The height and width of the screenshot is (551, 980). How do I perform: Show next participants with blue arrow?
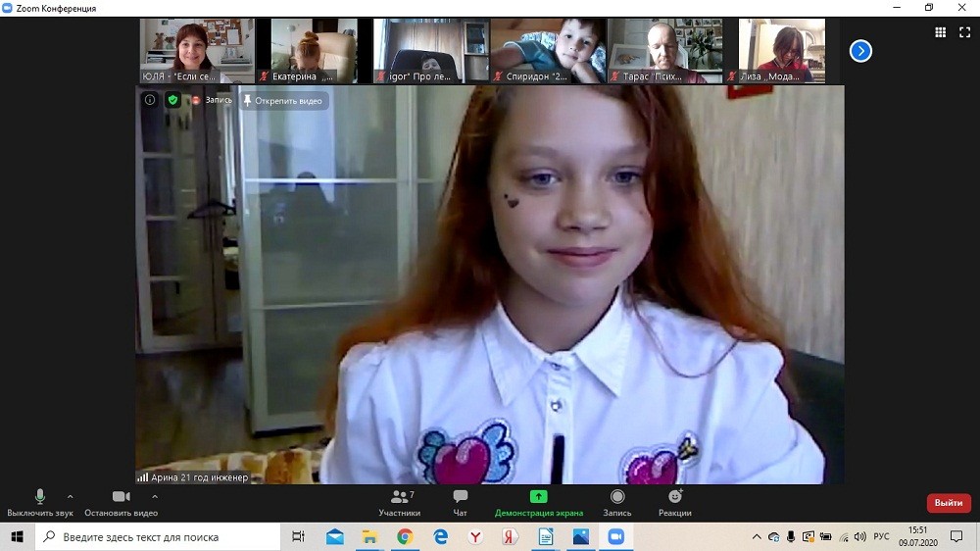860,51
